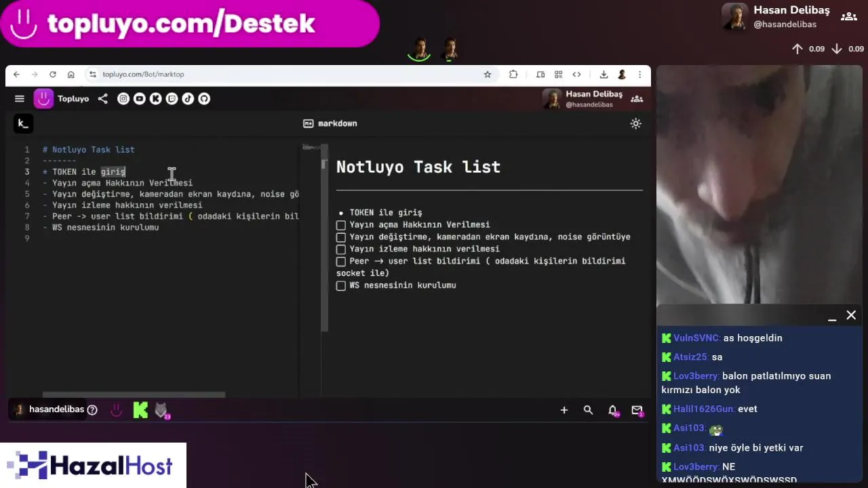Click Atsiz25 username in chat
The height and width of the screenshot is (488, 868).
click(x=690, y=357)
